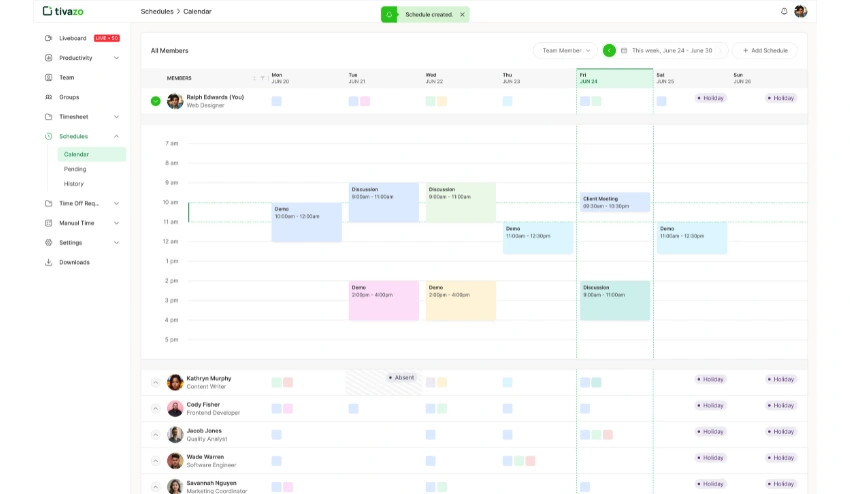Click the Team sidebar icon

48,78
